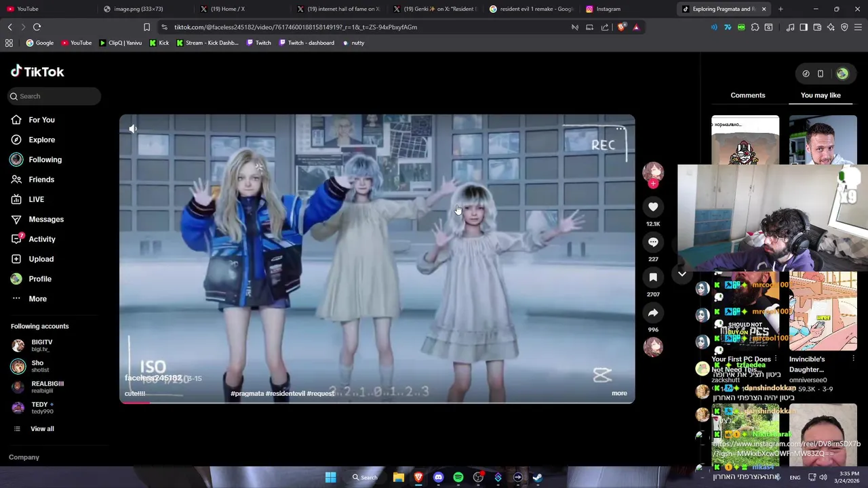Open the Brave wallet icon
Viewport: 868px width, 488px height.
[817, 27]
